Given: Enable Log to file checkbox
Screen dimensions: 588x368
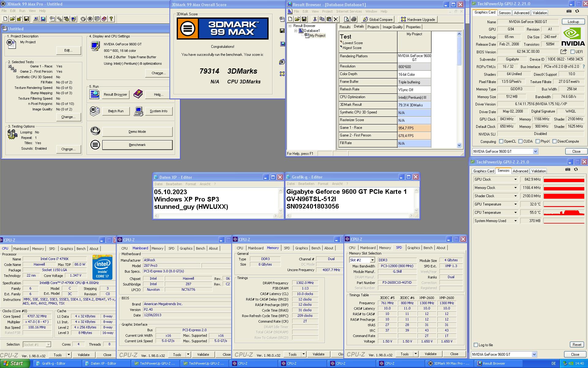Looking at the screenshot, I should tap(476, 345).
